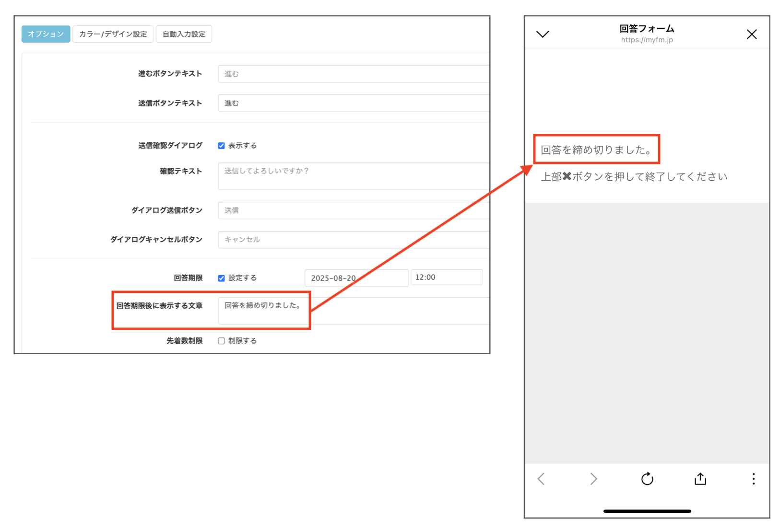Open the more options menu (three dots)
Screen dimensions: 780x532
[x=754, y=479]
